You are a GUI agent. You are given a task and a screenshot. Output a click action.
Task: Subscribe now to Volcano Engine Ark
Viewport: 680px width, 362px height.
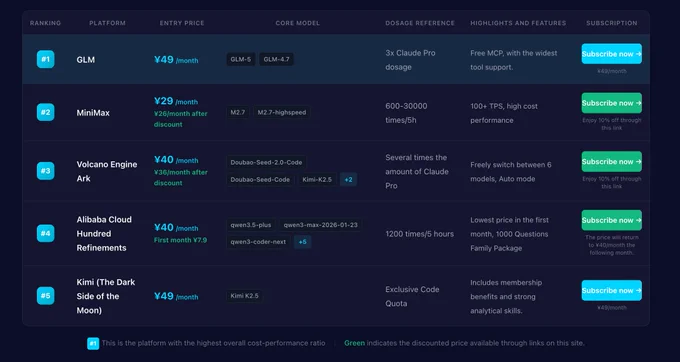pyautogui.click(x=611, y=162)
